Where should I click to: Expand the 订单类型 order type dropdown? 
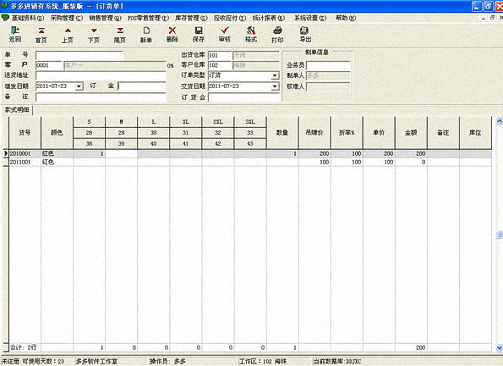click(275, 76)
